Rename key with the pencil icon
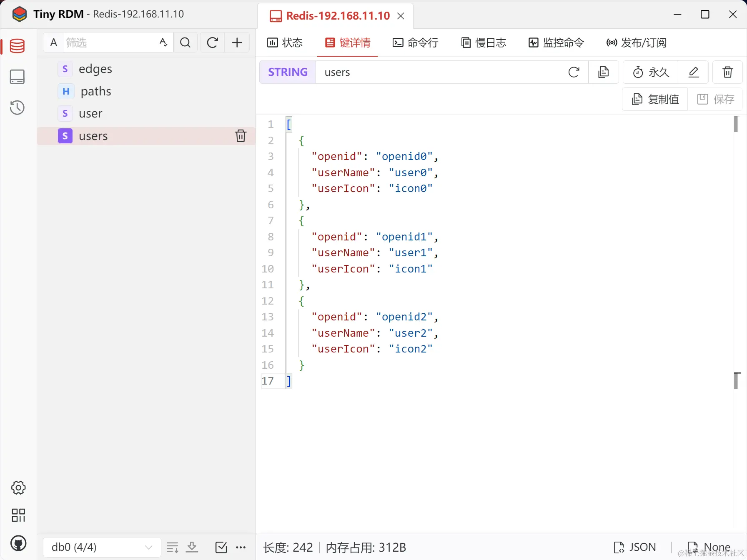This screenshot has width=747, height=560. coord(693,72)
